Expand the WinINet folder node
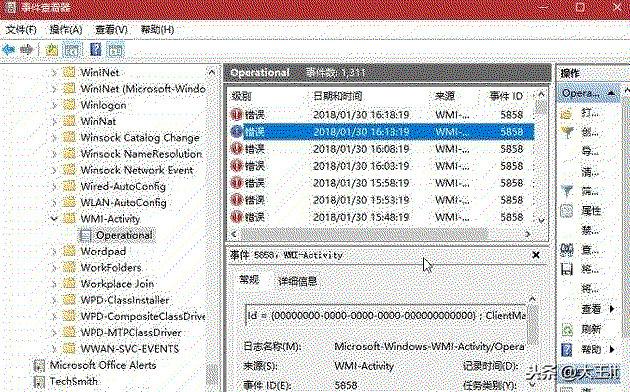This screenshot has height=392, width=630. point(54,73)
